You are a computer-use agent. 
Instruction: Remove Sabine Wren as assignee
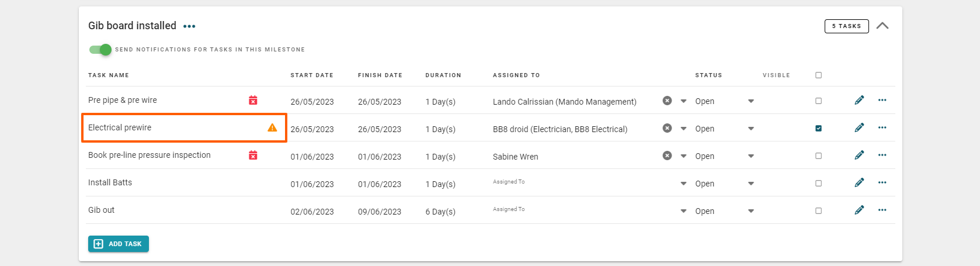click(x=667, y=156)
